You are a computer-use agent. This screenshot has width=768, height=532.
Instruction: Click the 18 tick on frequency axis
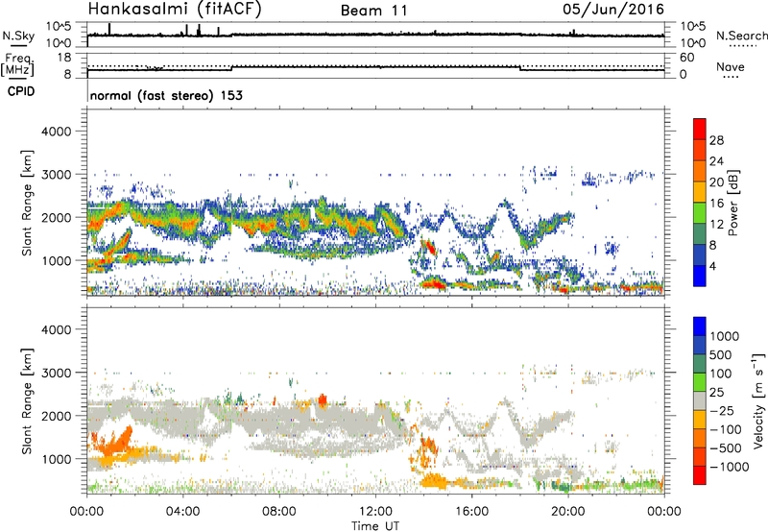point(64,58)
